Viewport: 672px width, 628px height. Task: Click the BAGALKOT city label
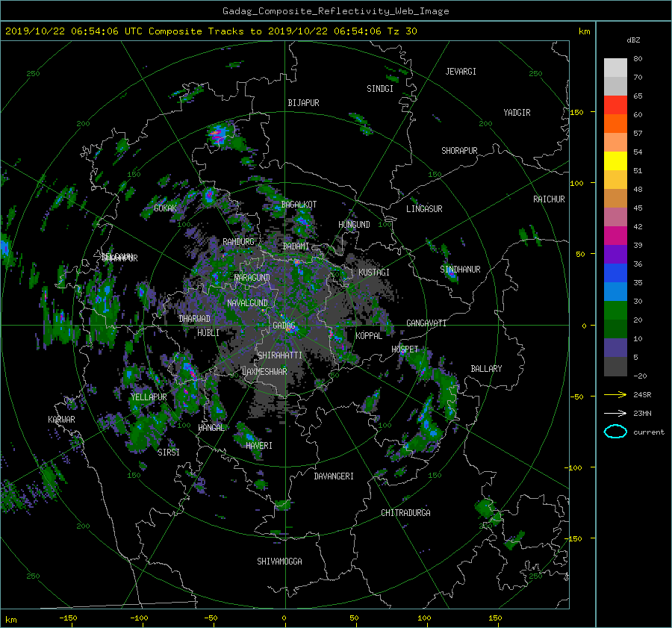point(299,205)
